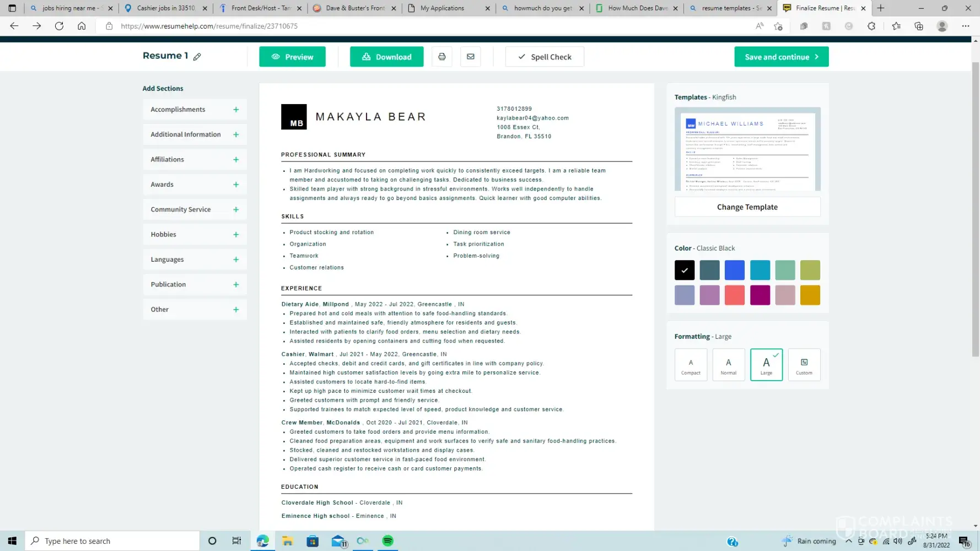Click the Windows Start button
980x551 pixels.
point(12,541)
